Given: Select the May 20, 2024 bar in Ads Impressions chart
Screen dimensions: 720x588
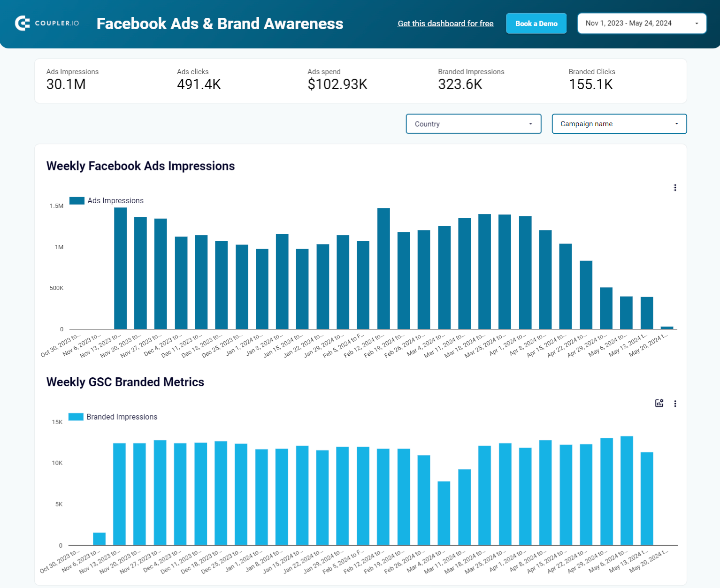Looking at the screenshot, I should pos(667,328).
